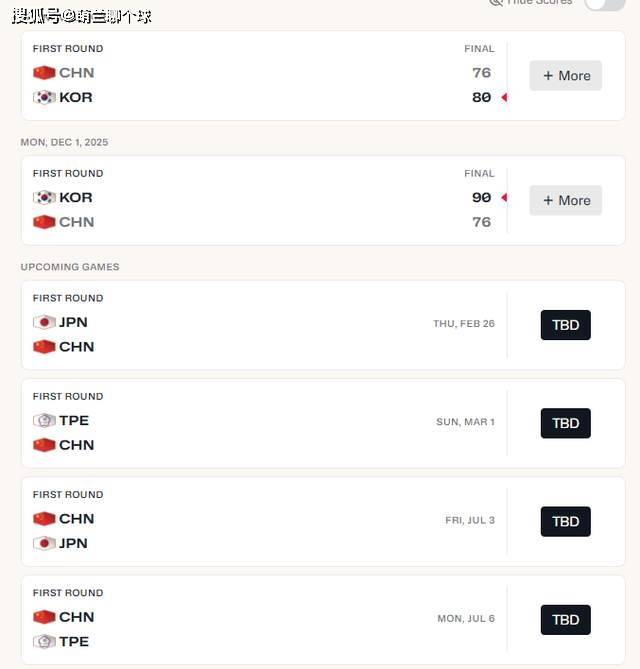Click the Japan flag in the Jul 3 game
The height and width of the screenshot is (669, 640).
44,544
